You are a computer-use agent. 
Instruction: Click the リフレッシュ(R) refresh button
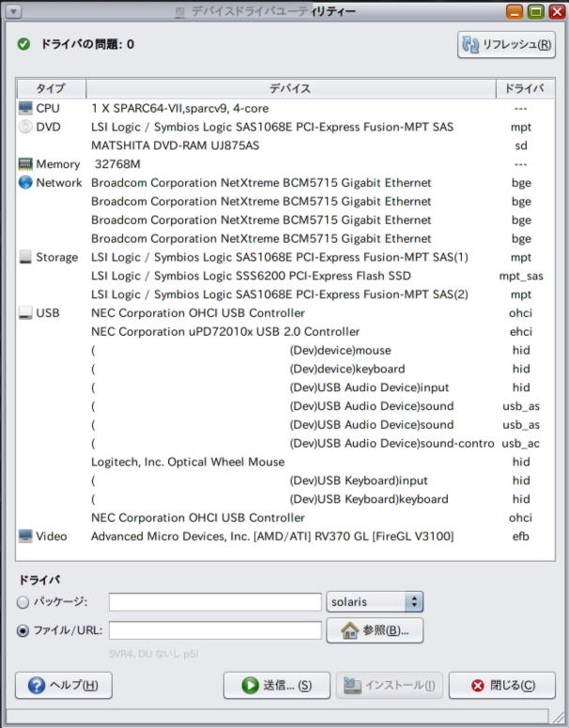point(506,45)
